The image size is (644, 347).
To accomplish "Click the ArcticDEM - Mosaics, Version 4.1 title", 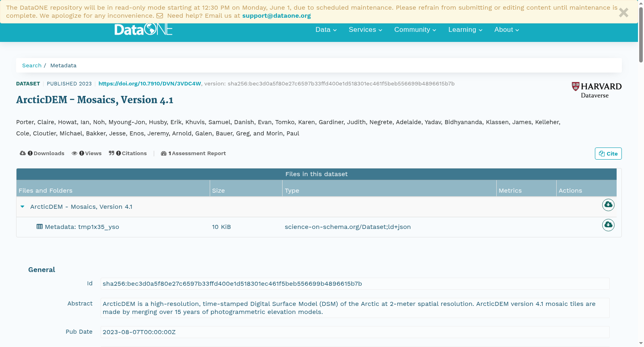I will (95, 100).
